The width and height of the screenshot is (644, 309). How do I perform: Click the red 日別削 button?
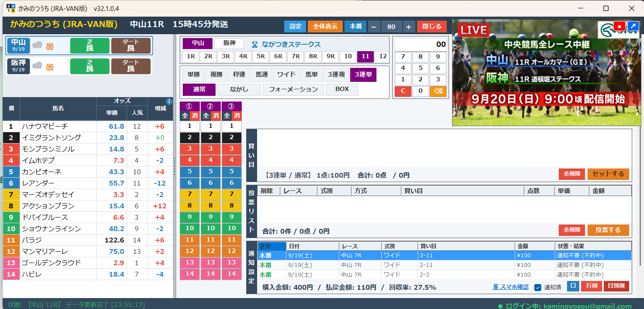[616, 286]
